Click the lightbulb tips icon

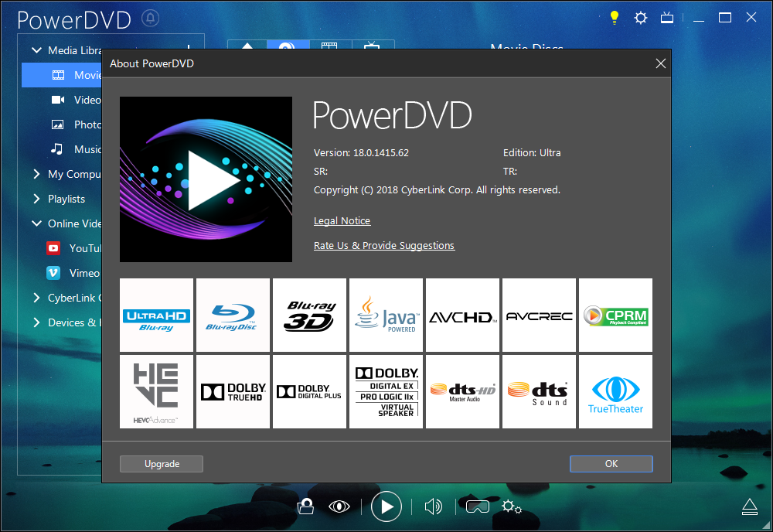click(615, 18)
